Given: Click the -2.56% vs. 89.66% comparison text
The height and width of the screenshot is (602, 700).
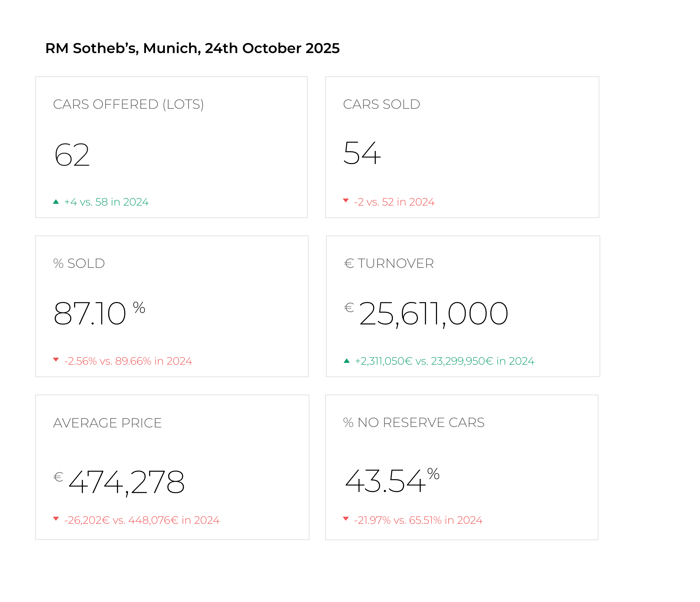Looking at the screenshot, I should point(128,361).
